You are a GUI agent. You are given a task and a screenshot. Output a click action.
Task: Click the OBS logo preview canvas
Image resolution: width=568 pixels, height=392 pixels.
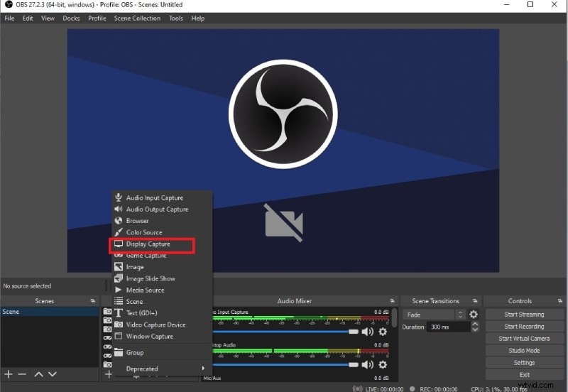coord(283,151)
